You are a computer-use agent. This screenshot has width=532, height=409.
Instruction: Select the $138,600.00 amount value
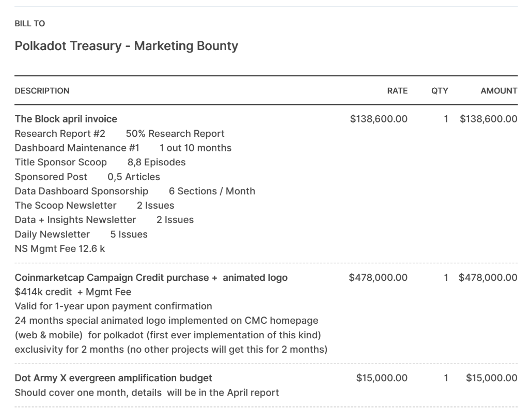489,119
